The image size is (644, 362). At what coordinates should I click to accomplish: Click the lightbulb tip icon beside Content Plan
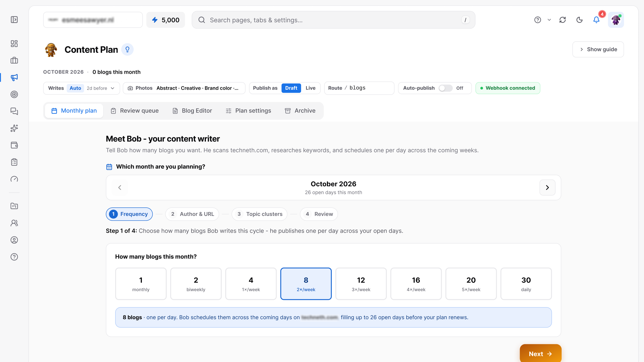[127, 49]
